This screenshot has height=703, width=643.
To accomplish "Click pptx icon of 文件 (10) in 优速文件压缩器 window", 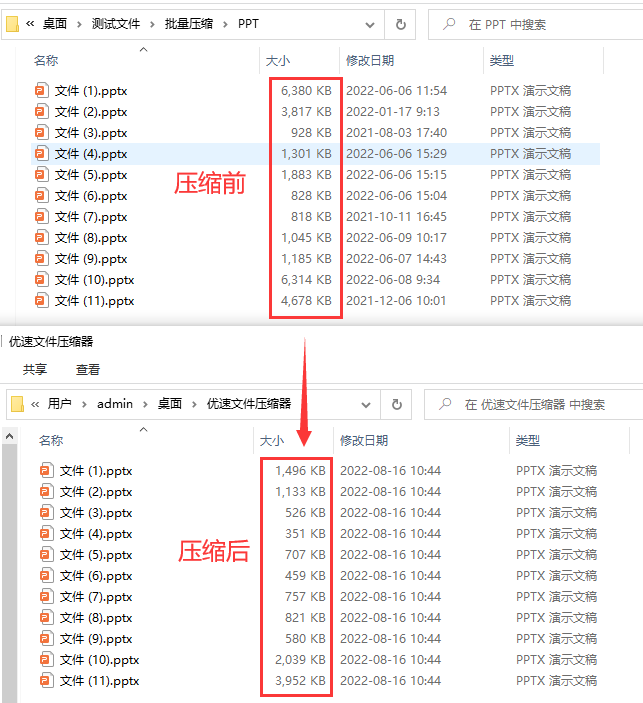I will 47,660.
